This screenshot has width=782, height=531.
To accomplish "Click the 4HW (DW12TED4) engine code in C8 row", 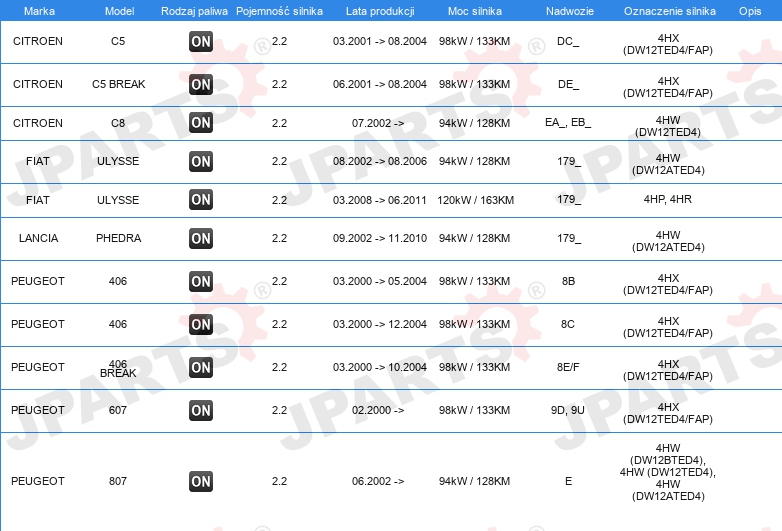I will pos(668,126).
